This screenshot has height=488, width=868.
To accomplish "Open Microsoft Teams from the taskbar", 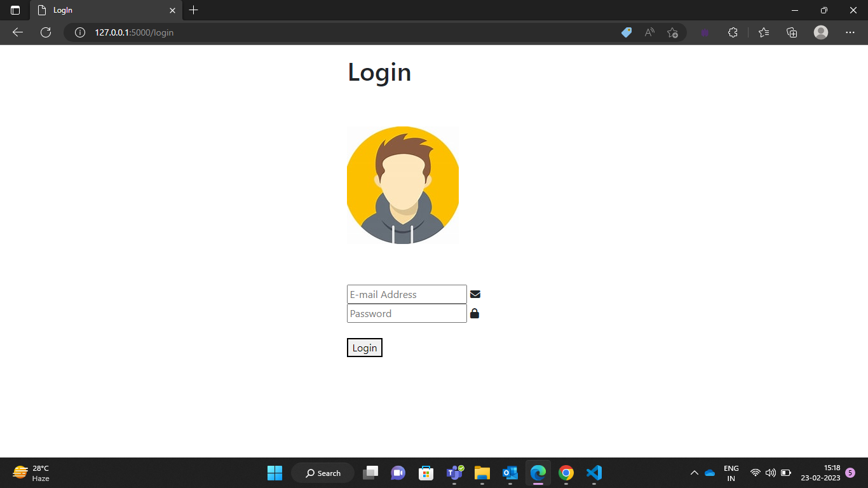I will pyautogui.click(x=454, y=473).
